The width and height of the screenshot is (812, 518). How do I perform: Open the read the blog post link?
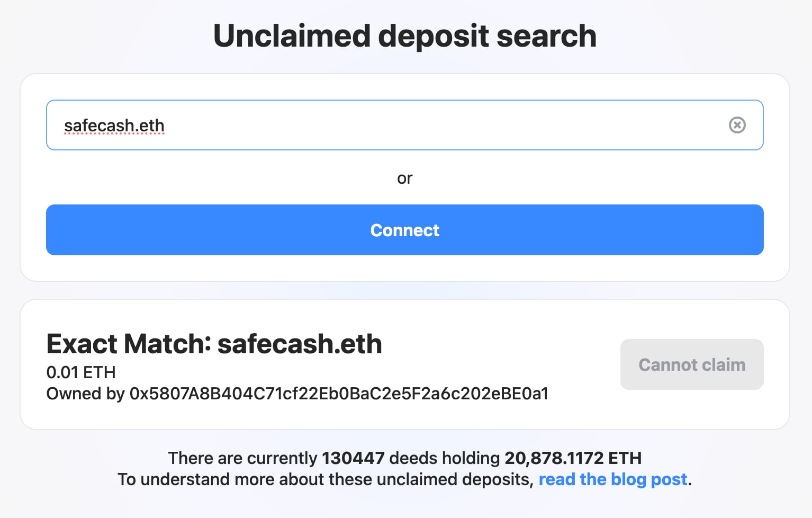click(613, 479)
